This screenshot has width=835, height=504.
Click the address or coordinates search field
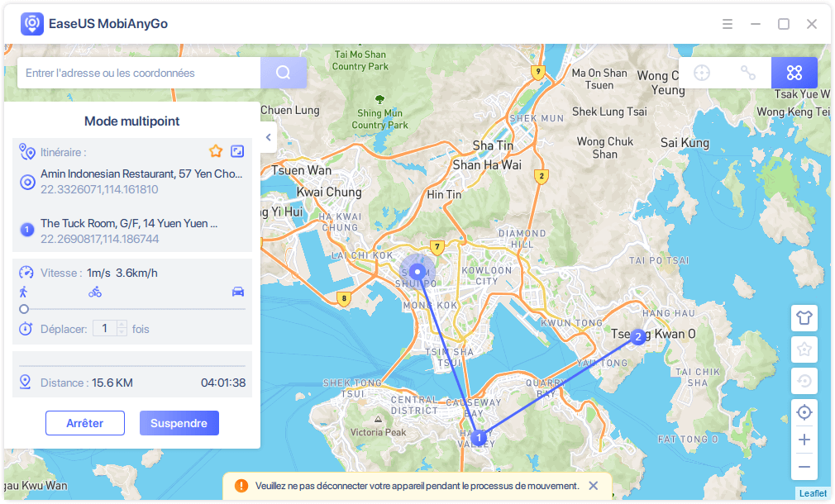coord(139,73)
